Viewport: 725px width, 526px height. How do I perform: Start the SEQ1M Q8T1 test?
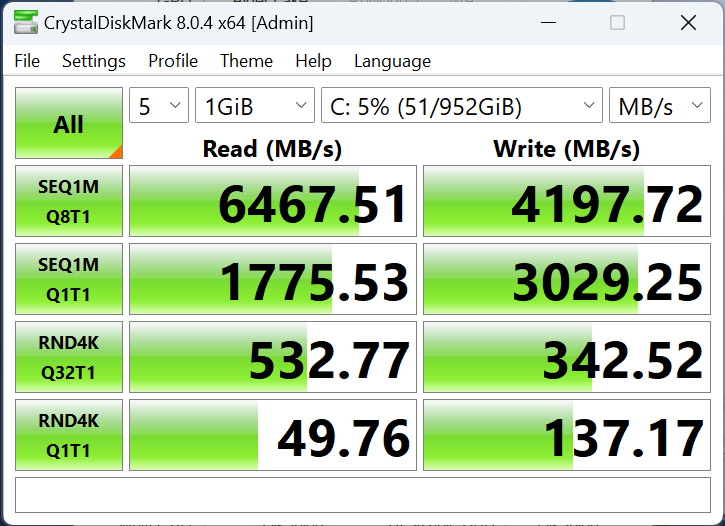[x=69, y=201]
